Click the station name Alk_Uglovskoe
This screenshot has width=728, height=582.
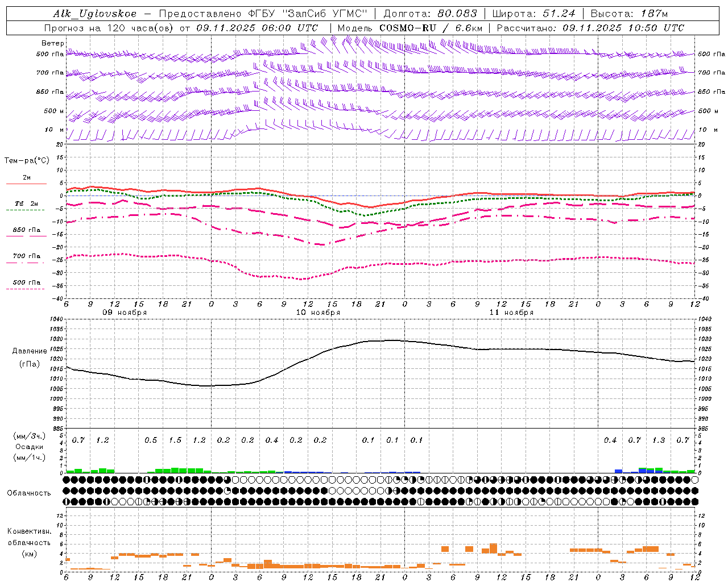point(95,14)
